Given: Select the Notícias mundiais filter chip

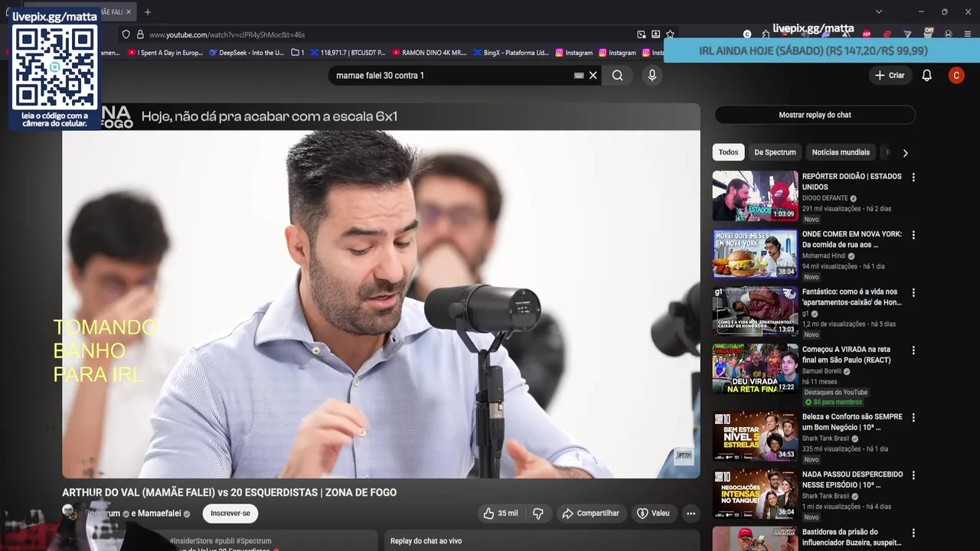Looking at the screenshot, I should pos(841,152).
